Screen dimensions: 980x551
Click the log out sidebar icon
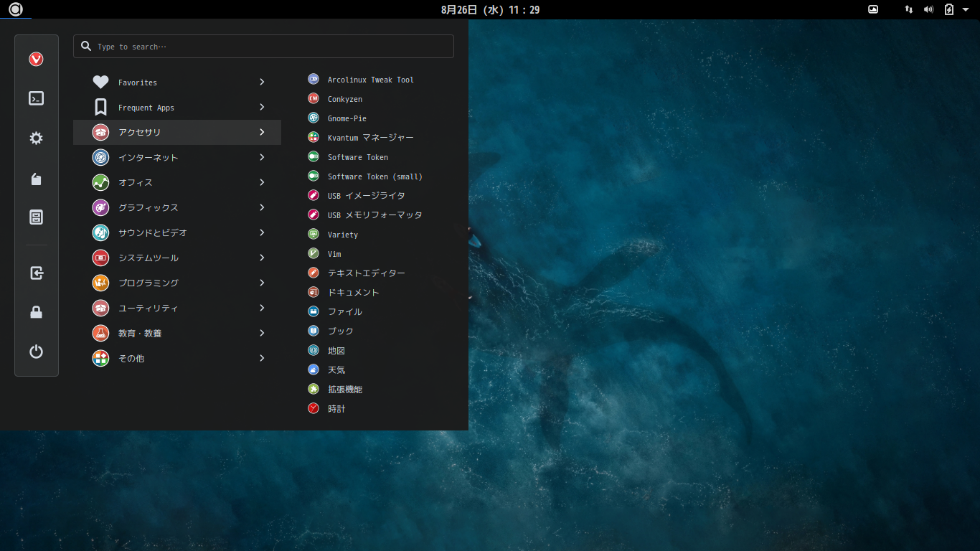[36, 273]
